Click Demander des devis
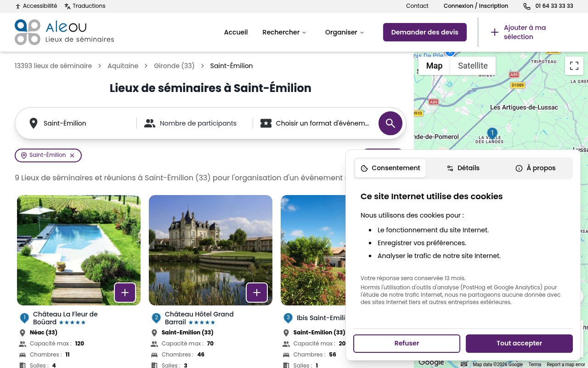Image resolution: width=588 pixels, height=368 pixels. point(425,32)
